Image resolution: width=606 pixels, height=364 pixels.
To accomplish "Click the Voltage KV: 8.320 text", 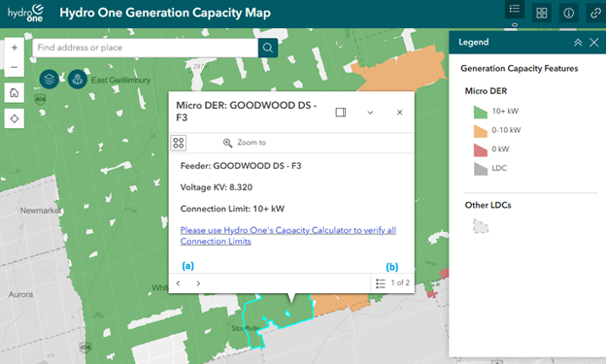I will point(217,187).
